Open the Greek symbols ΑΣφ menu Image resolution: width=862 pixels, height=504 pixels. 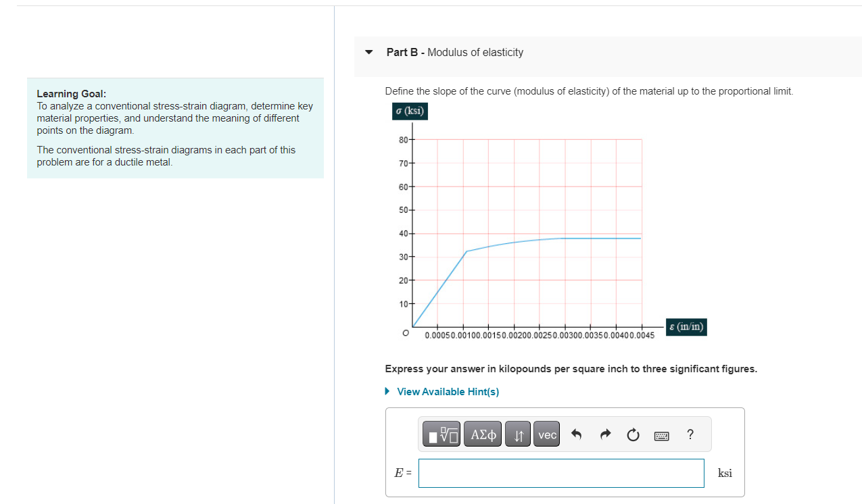482,434
